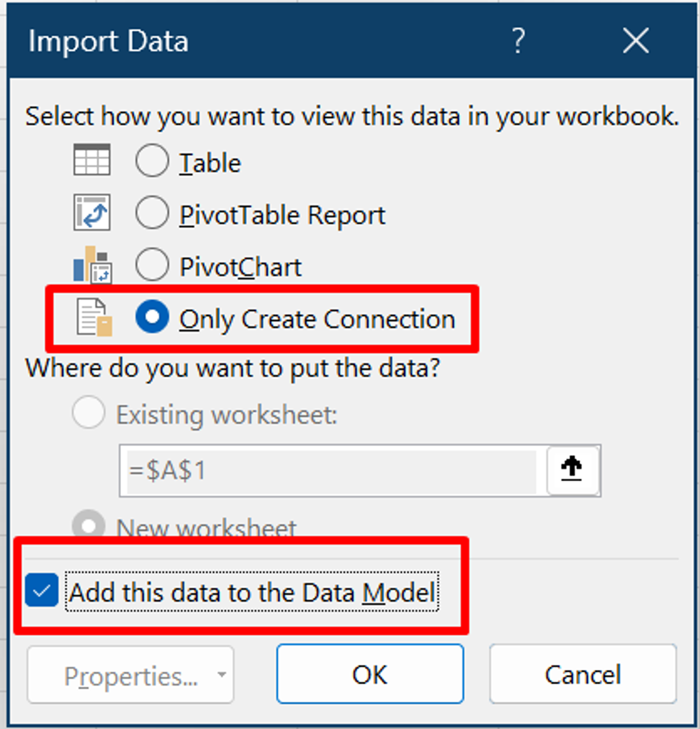Click the Import Data title bar
The height and width of the screenshot is (729, 700).
[108, 40]
